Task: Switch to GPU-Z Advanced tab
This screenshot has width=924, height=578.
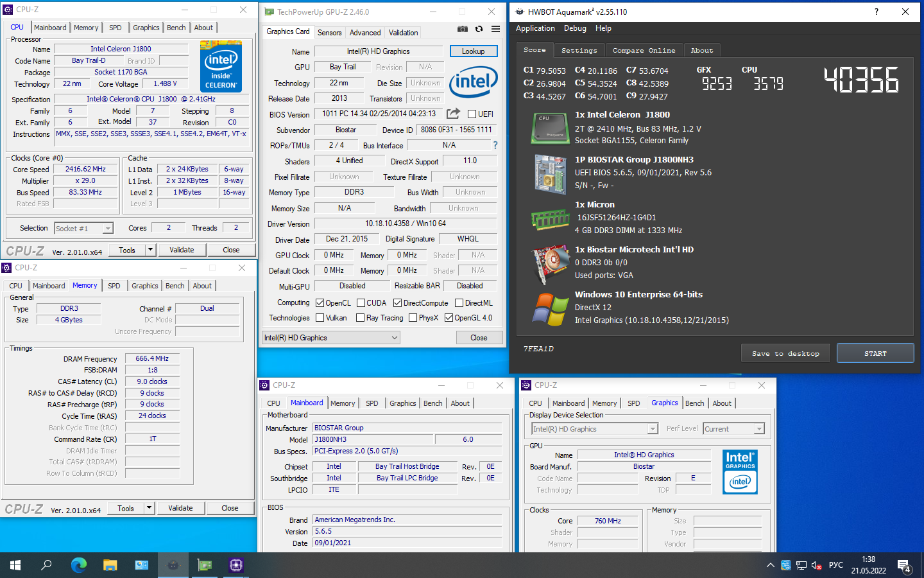Action: 365,33
